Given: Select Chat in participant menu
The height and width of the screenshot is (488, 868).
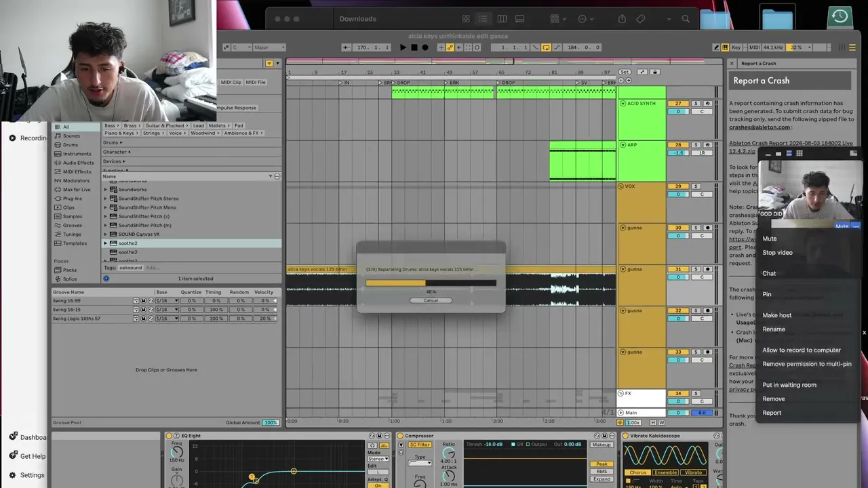Looking at the screenshot, I should tap(769, 274).
